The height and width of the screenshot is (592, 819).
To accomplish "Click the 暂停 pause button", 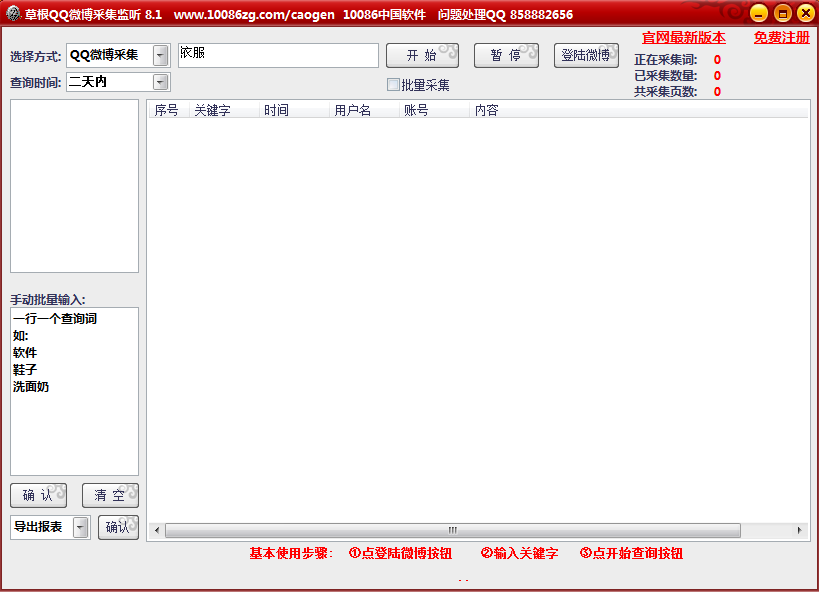I will pos(505,56).
